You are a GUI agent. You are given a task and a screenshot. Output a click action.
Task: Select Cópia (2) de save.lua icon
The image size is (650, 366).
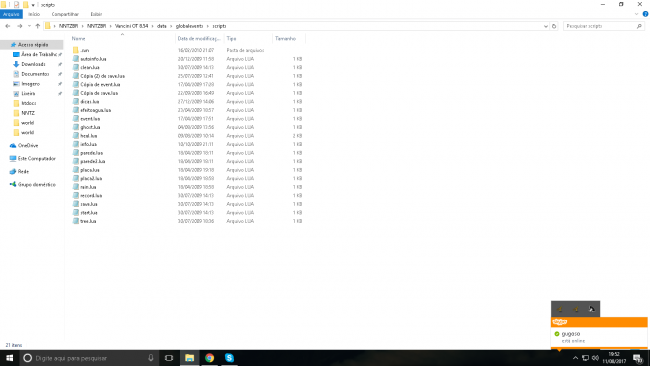[75, 76]
